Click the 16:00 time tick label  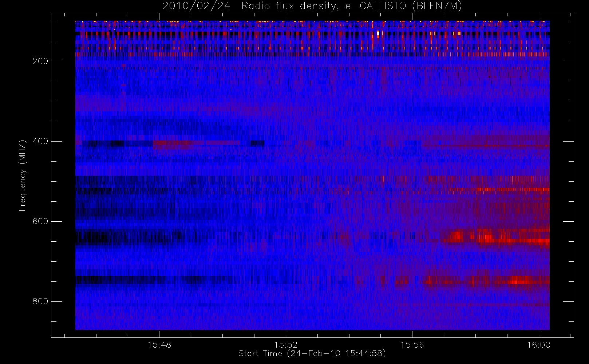539,345
